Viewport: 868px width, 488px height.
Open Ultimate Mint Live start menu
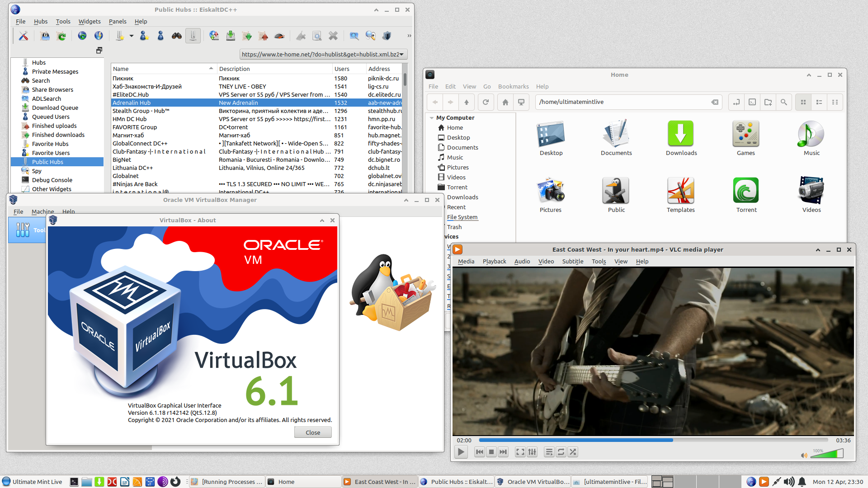tap(32, 482)
